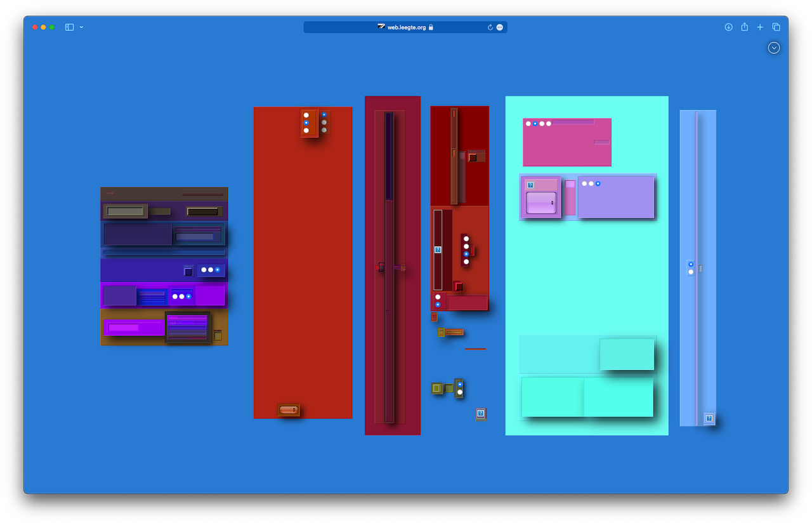Select the middle radio button in the magenta row
Viewport: 812px width, 525px height.
pyautogui.click(x=181, y=296)
